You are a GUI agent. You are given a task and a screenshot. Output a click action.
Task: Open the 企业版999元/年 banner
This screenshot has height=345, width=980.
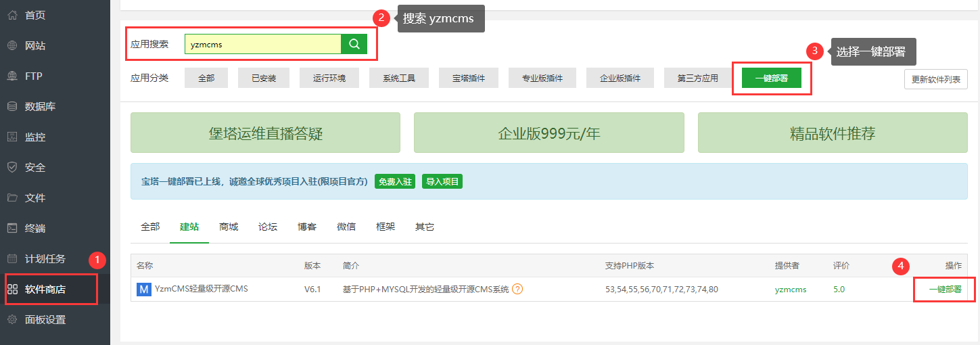click(x=549, y=134)
